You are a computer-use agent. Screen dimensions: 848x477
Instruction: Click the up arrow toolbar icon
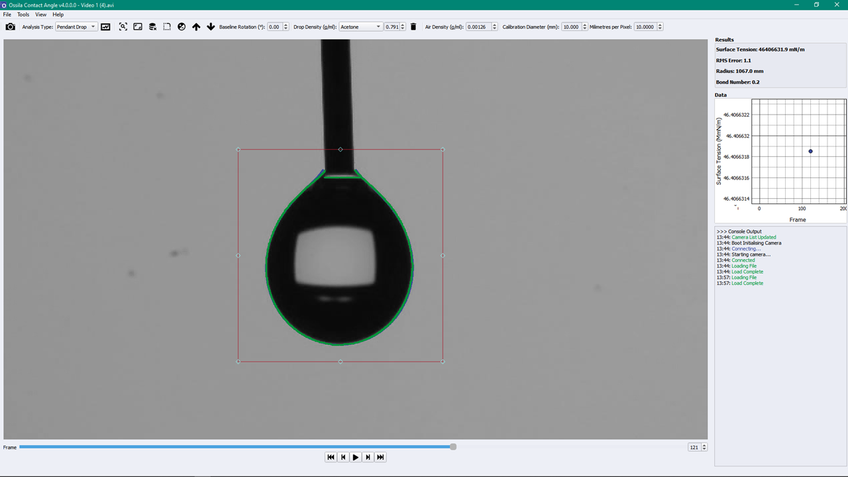coord(196,27)
